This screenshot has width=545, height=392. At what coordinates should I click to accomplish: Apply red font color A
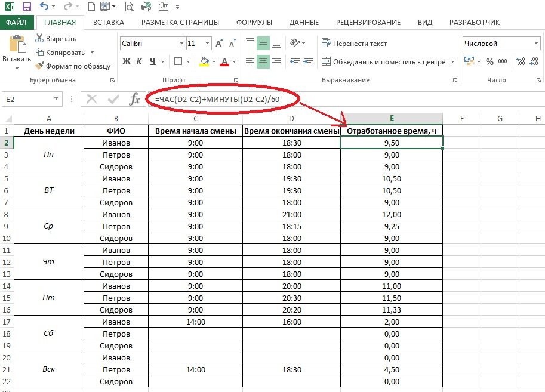tap(224, 61)
